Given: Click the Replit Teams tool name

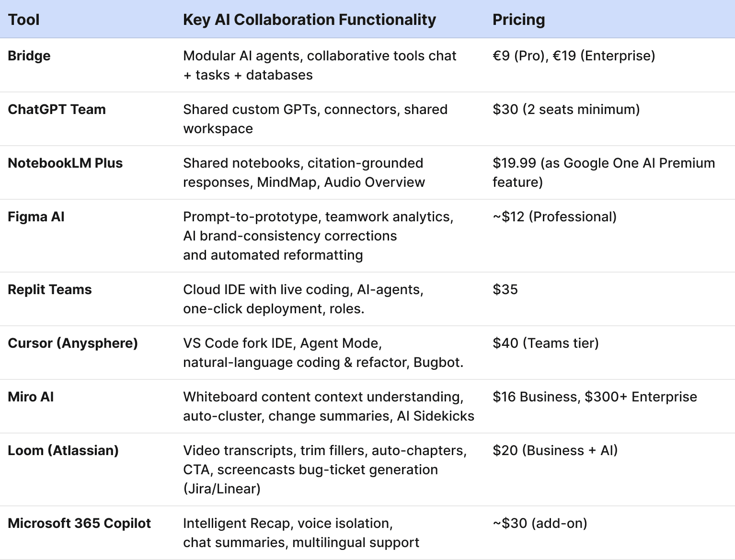Looking at the screenshot, I should click(49, 289).
